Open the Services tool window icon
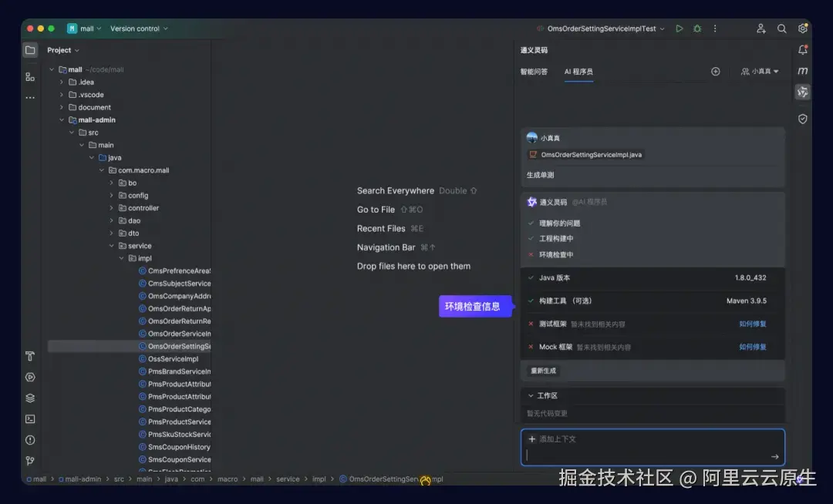 click(30, 398)
